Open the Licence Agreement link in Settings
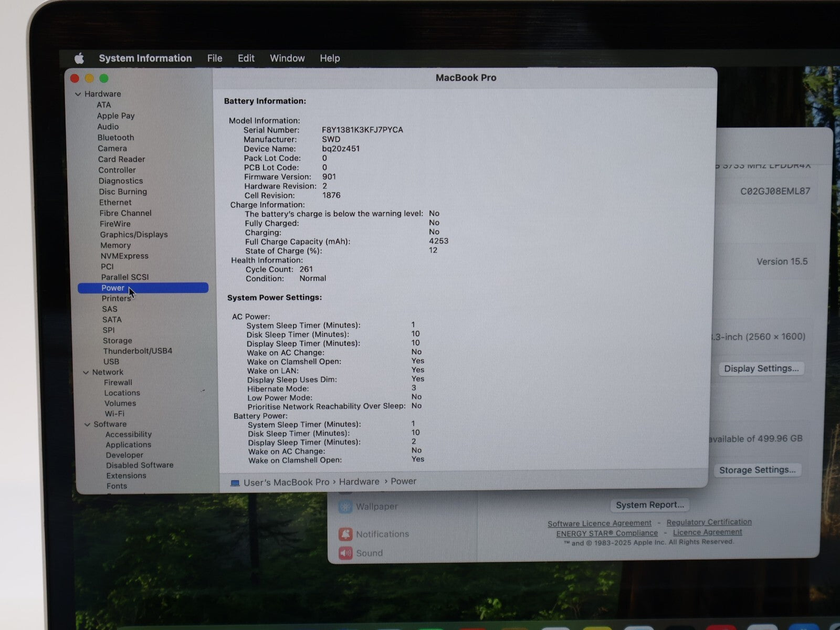The image size is (840, 630). [x=708, y=532]
